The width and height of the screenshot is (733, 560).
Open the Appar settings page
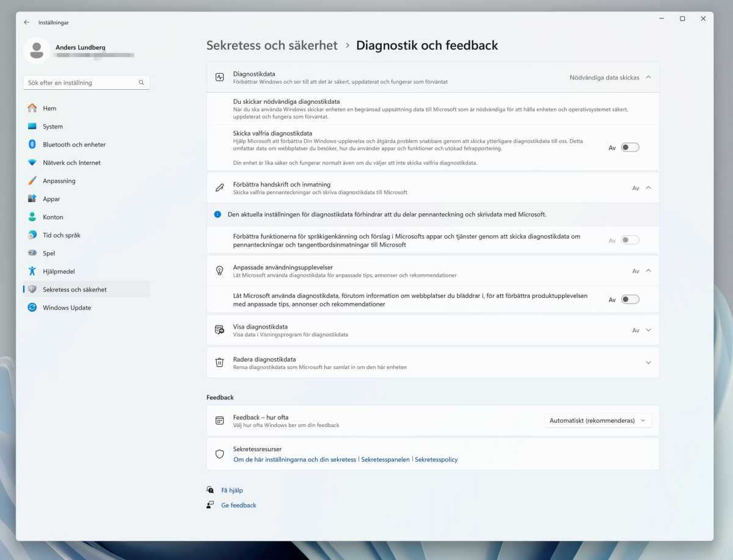click(86, 199)
